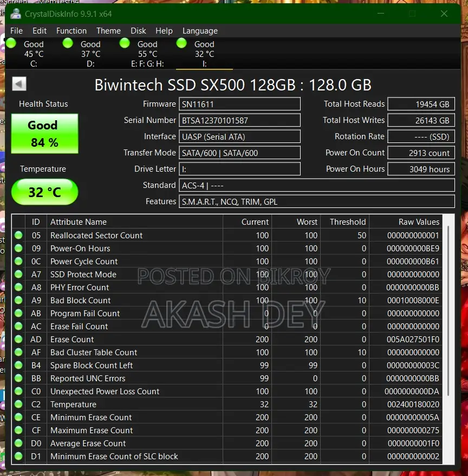The image size is (468, 476).
Task: Click status dot for Minimum Erase Count row
Action: click(x=18, y=418)
